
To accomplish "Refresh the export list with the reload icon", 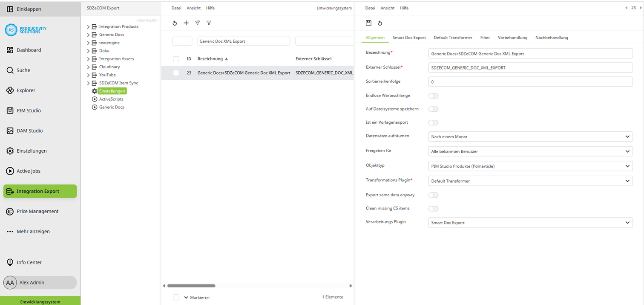I will [x=175, y=23].
